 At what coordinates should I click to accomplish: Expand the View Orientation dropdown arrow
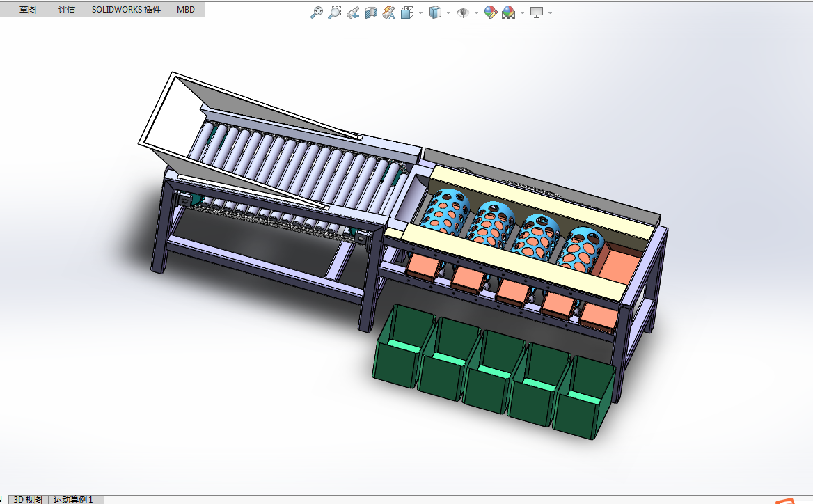[420, 13]
